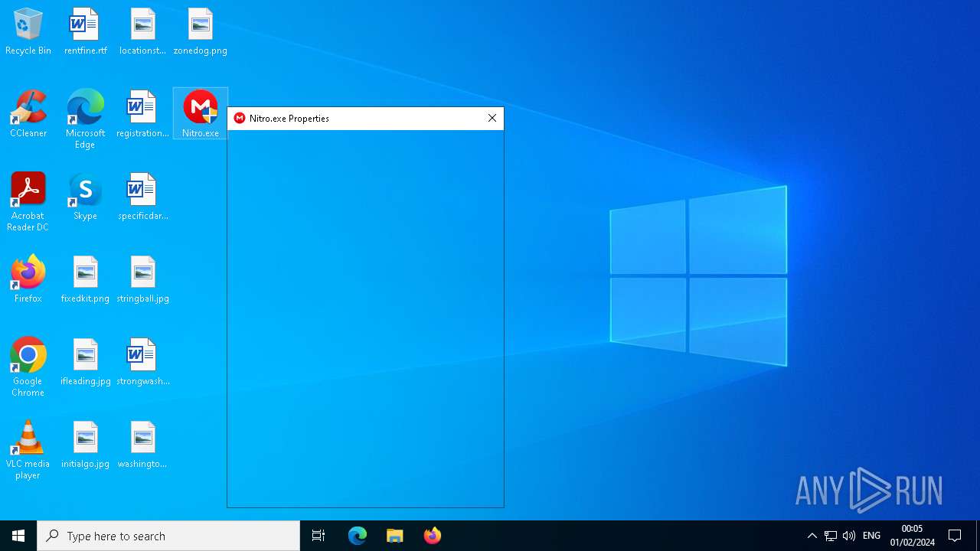Select the strongwash... Word document icon
980x551 pixels.
[143, 362]
